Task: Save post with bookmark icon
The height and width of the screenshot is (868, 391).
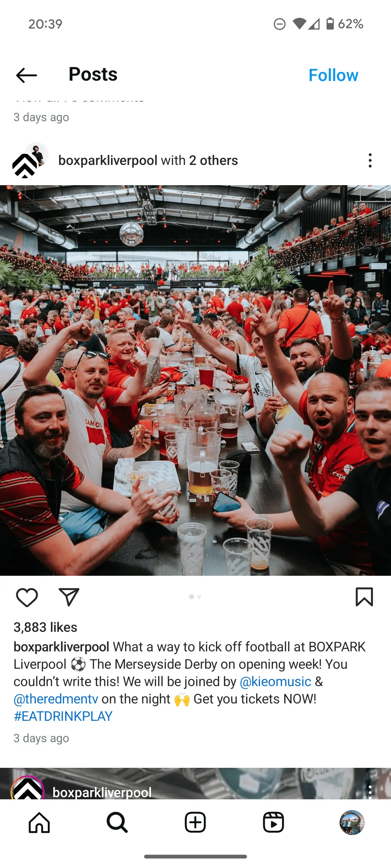Action: [x=364, y=597]
